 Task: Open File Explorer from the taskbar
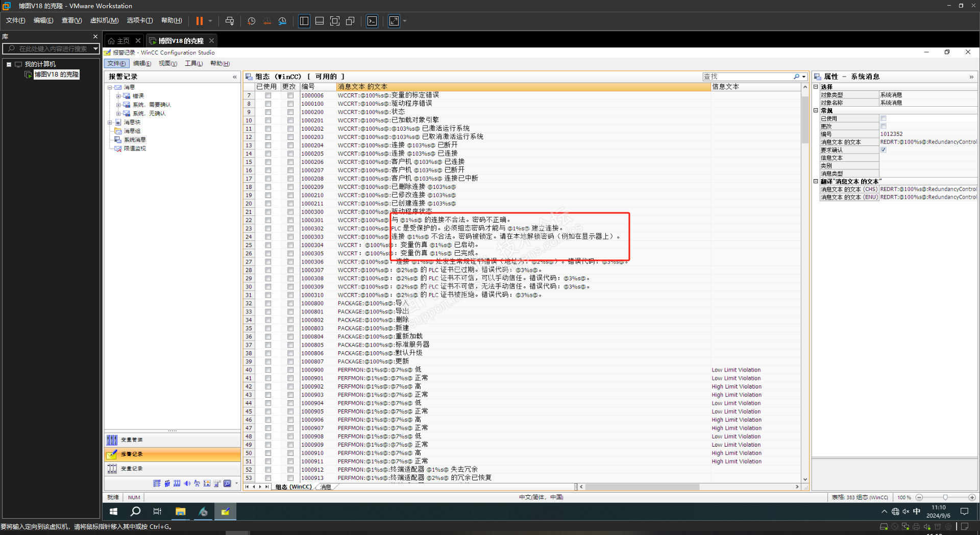(180, 512)
